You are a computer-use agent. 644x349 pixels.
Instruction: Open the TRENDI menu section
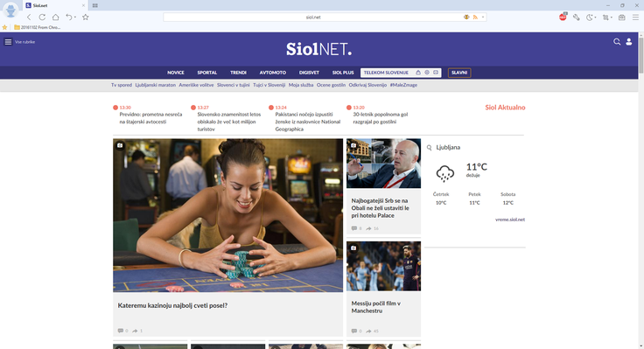coord(238,73)
